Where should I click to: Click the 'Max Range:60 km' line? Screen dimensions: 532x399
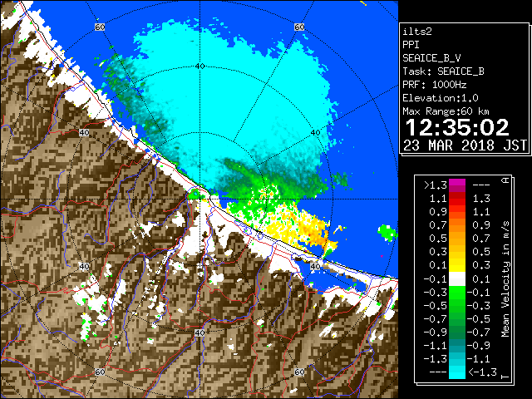[446, 111]
